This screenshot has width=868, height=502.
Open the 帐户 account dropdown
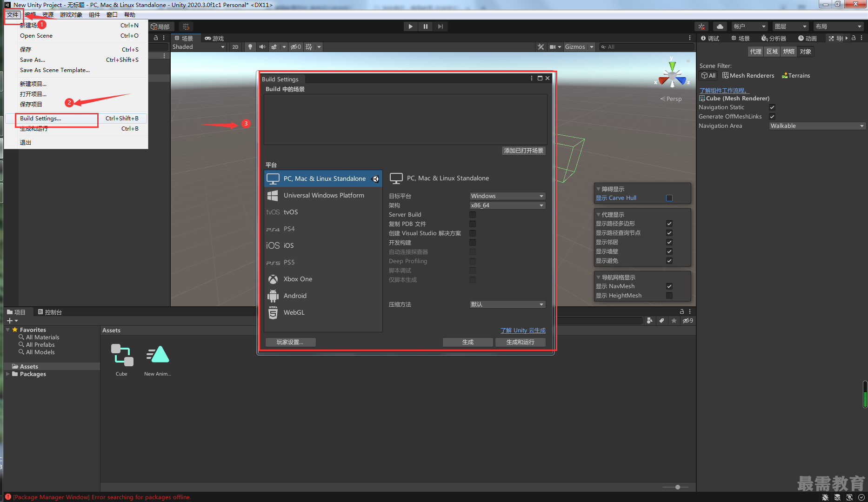(x=749, y=26)
